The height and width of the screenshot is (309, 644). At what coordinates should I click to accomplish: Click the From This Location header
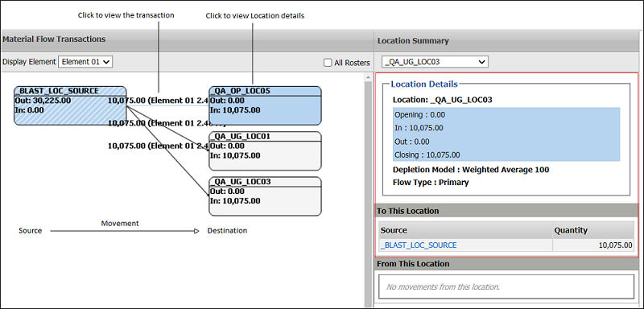click(506, 263)
